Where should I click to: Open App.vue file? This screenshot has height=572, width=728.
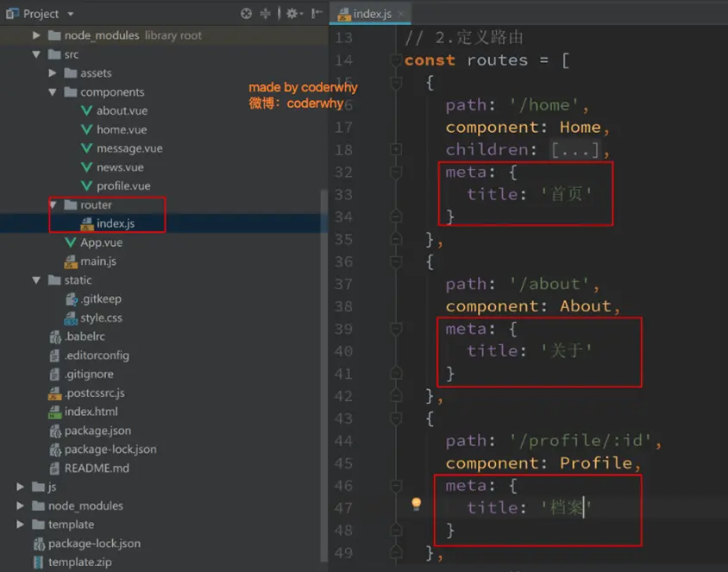101,242
